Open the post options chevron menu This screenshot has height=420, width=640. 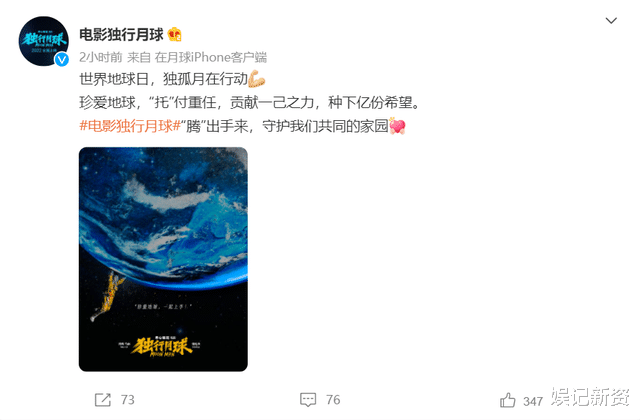(611, 20)
